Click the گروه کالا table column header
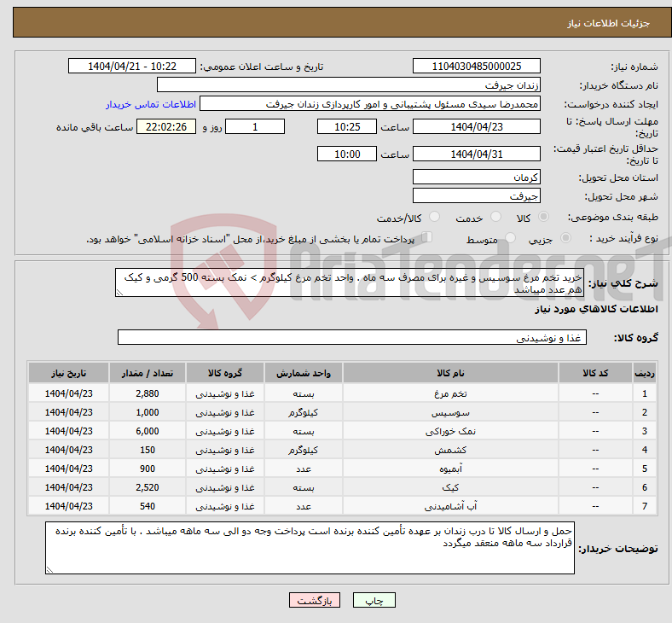The height and width of the screenshot is (623, 672). pyautogui.click(x=225, y=373)
